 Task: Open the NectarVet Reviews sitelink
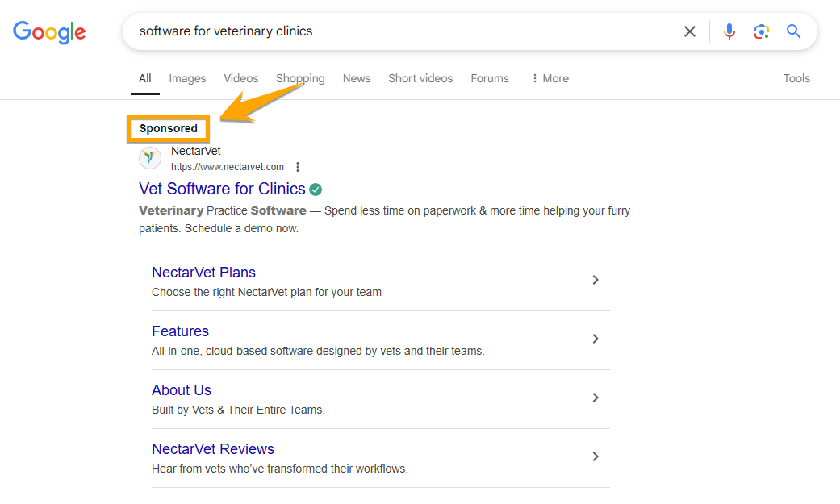click(x=213, y=449)
